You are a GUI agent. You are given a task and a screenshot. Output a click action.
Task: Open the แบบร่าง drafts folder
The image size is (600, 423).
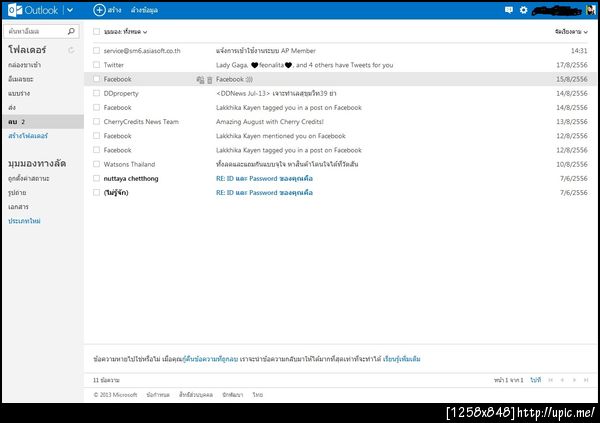(x=19, y=93)
